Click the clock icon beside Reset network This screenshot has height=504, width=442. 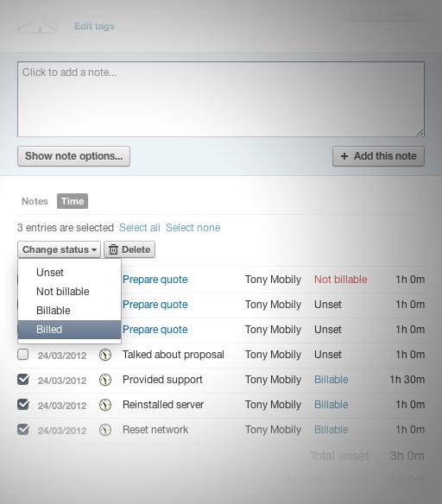click(x=105, y=430)
